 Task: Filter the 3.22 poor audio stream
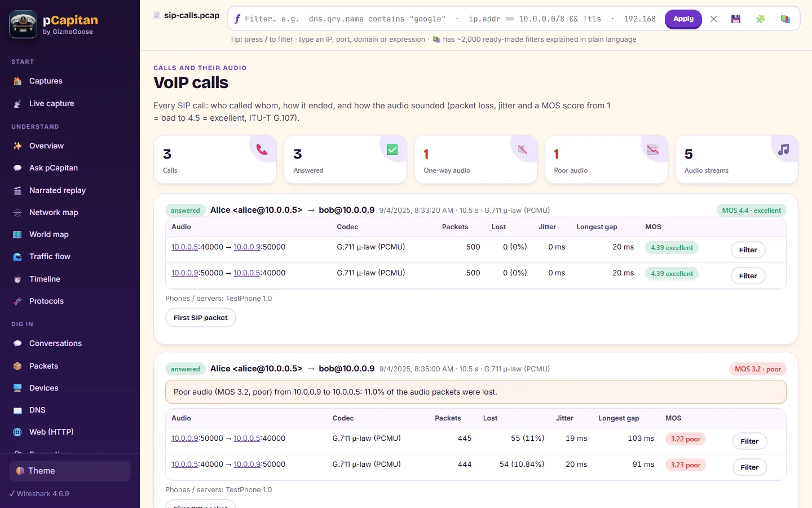pos(749,441)
